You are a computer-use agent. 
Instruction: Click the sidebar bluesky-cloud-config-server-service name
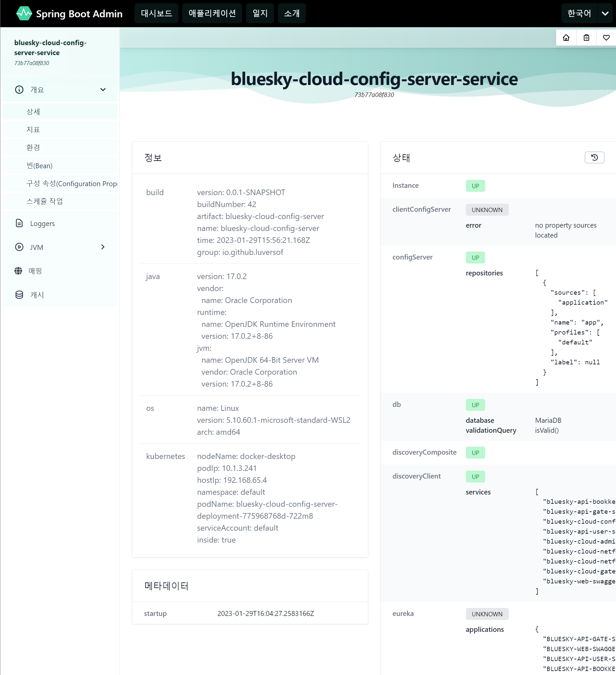[50, 47]
